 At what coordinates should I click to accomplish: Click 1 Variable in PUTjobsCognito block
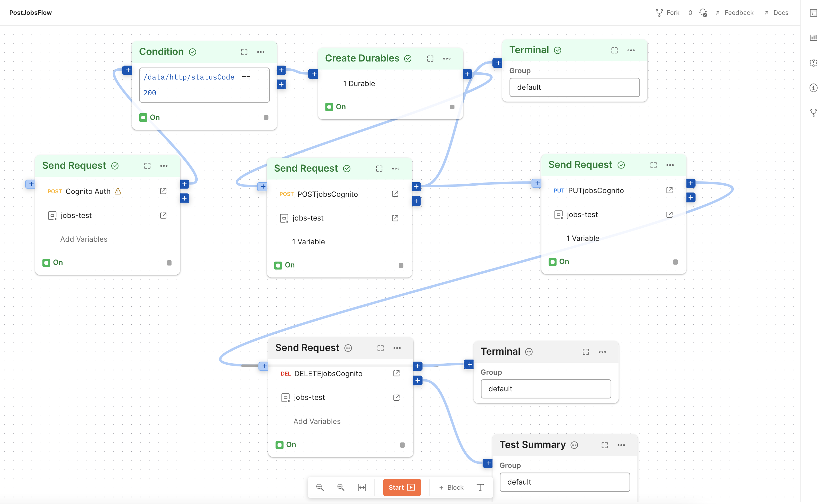point(583,238)
